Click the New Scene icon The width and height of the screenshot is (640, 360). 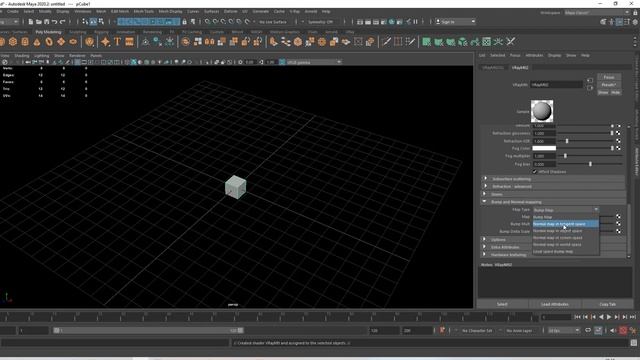pyautogui.click(x=31, y=22)
